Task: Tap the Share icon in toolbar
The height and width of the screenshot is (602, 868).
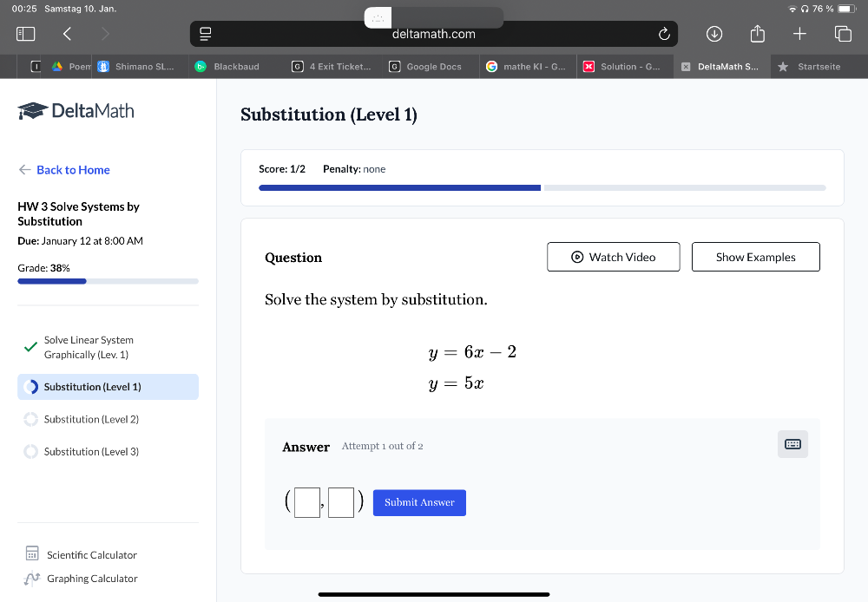Action: point(756,34)
